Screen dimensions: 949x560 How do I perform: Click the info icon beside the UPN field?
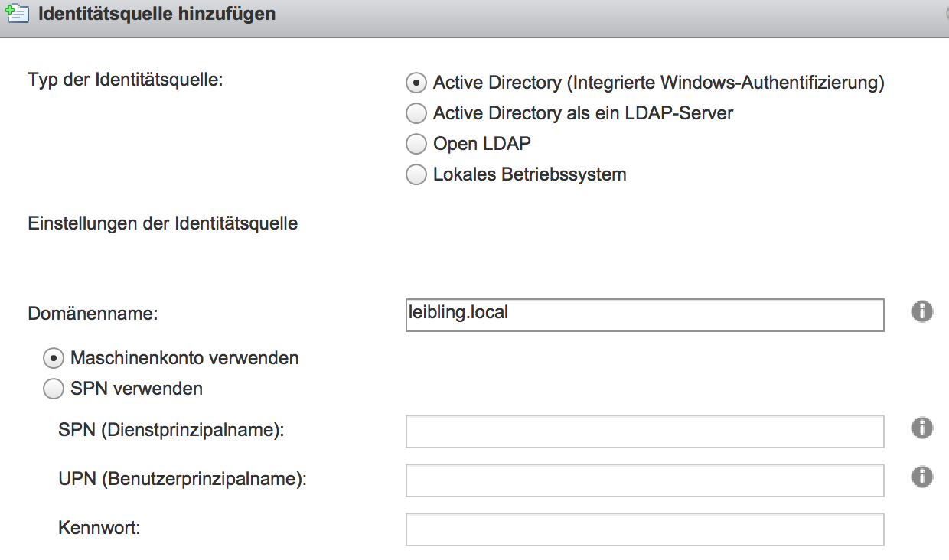pos(922,477)
